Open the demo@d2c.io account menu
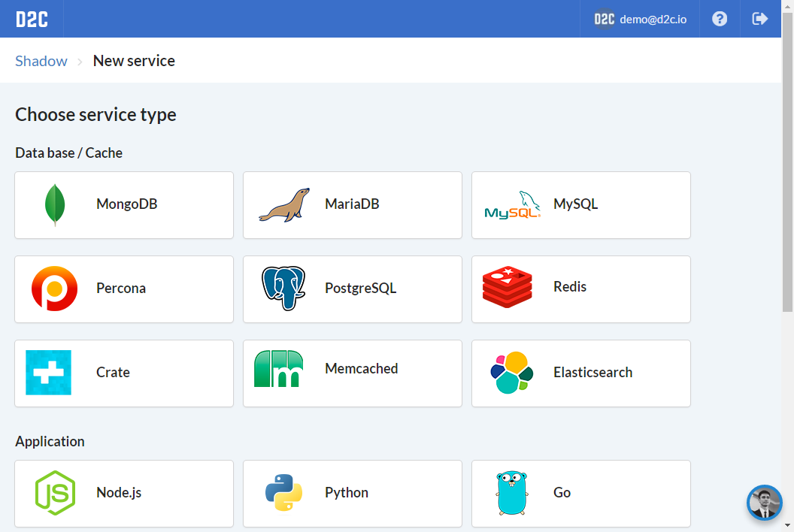The image size is (794, 532). click(640, 19)
